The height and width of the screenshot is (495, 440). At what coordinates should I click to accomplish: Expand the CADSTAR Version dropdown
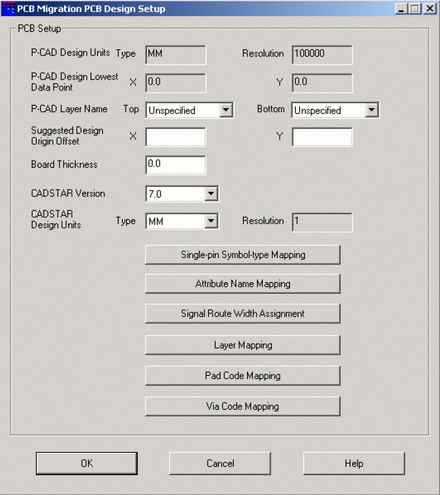pos(211,194)
